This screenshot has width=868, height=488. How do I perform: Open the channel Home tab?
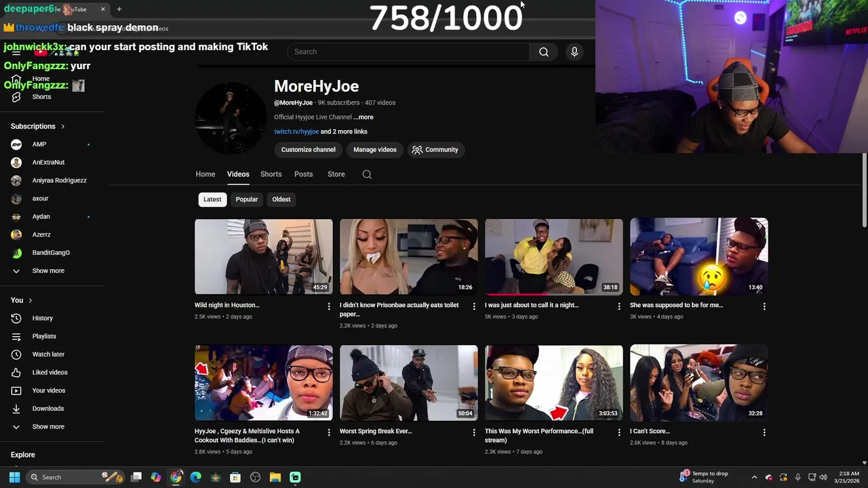[205, 174]
